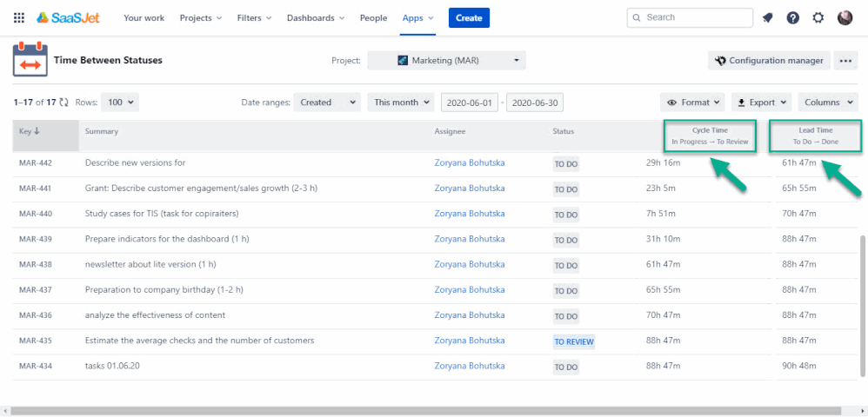Click lead time value 90h 48m

[798, 366]
